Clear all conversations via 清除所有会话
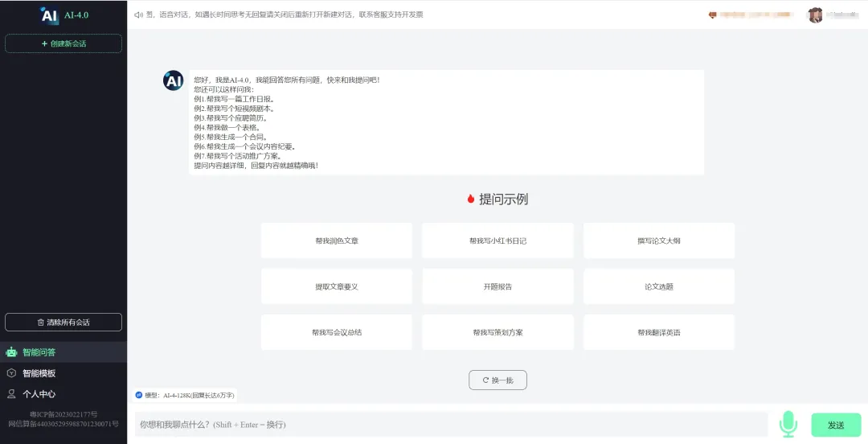This screenshot has height=444, width=868. point(63,322)
